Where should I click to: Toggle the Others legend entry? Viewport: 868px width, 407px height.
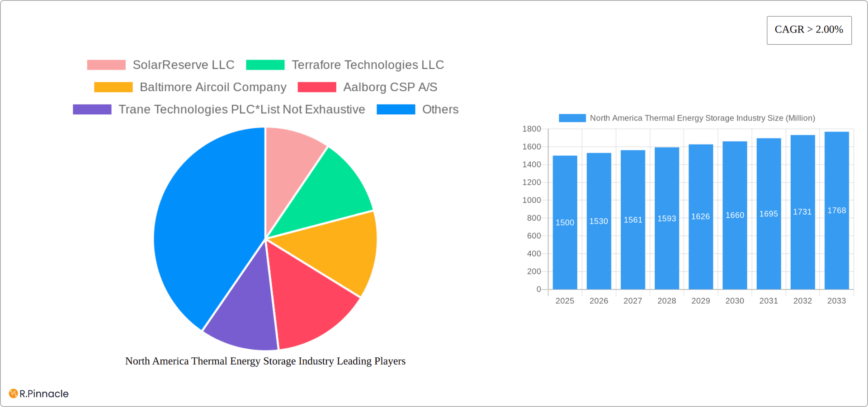[440, 109]
